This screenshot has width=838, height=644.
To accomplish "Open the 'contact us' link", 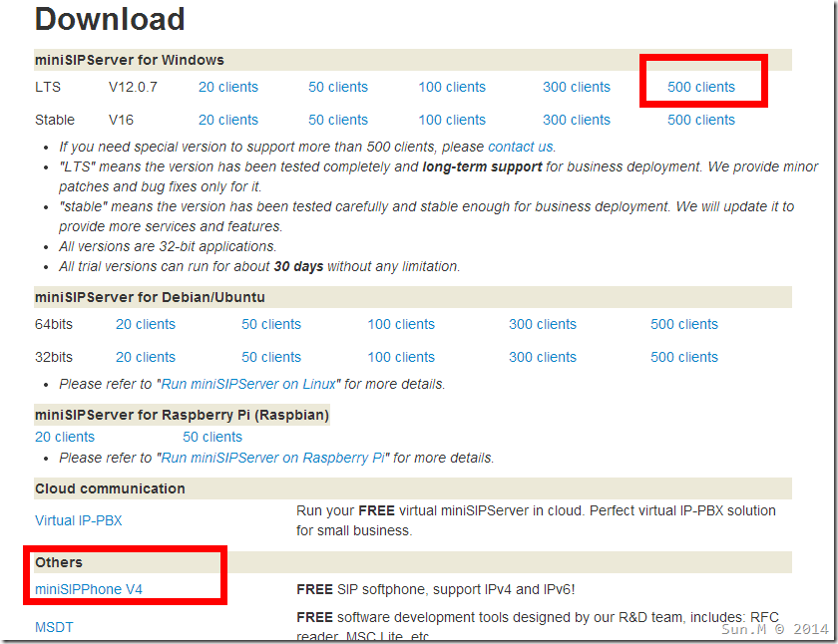I will click(520, 147).
